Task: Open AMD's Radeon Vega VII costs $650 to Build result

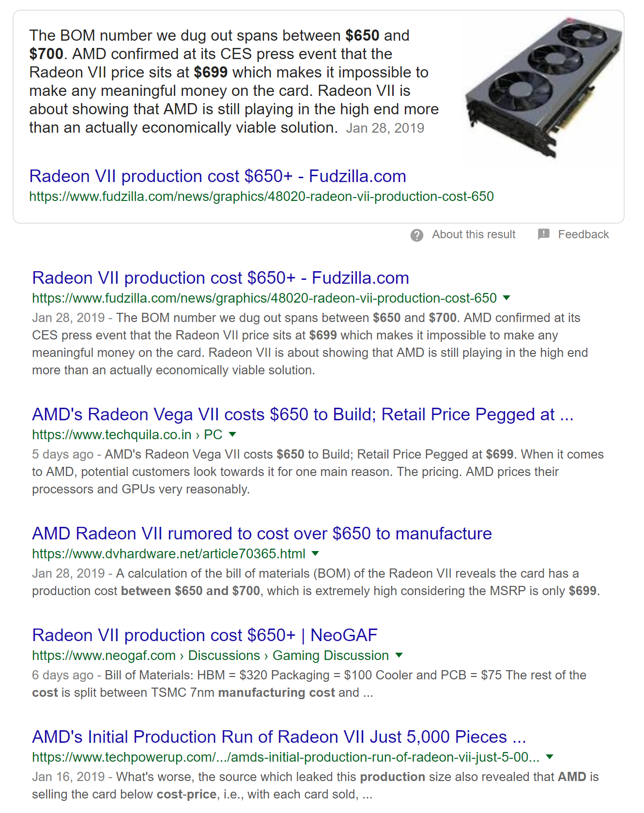Action: 303,414
